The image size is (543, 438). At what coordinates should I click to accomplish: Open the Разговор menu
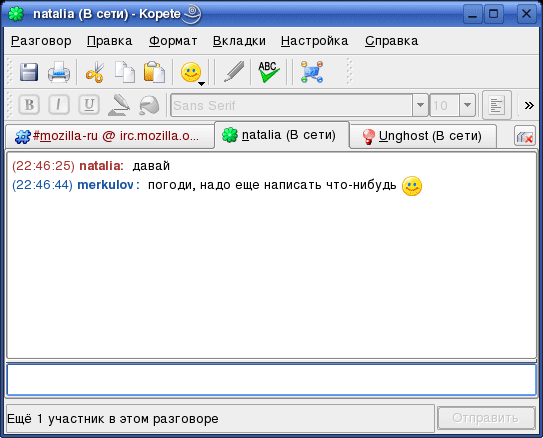(x=41, y=41)
